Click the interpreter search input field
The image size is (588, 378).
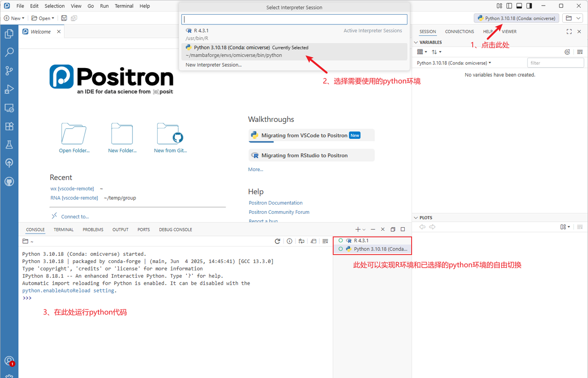[294, 20]
